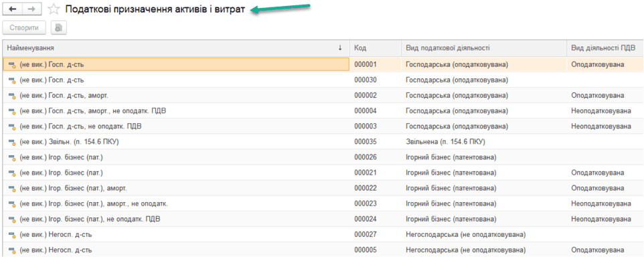Screen dimensions: 644x257
Task: Select row icon for code 000022
Action: [12, 189]
